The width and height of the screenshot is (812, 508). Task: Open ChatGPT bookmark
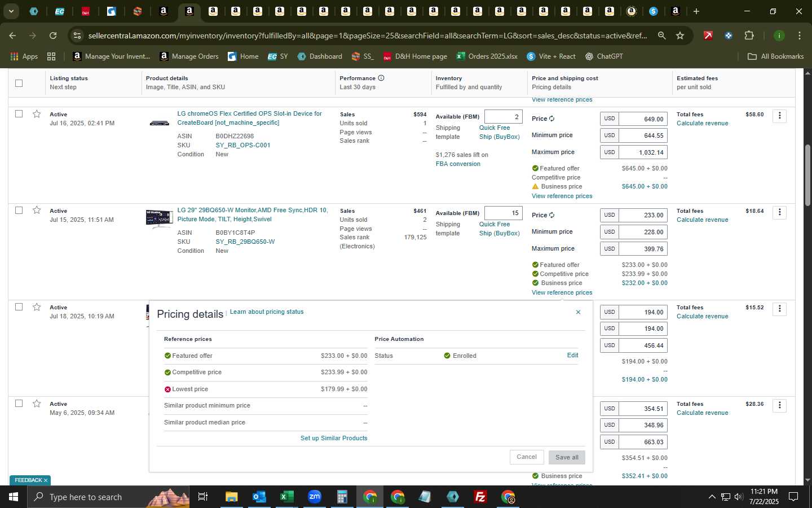[x=604, y=56]
